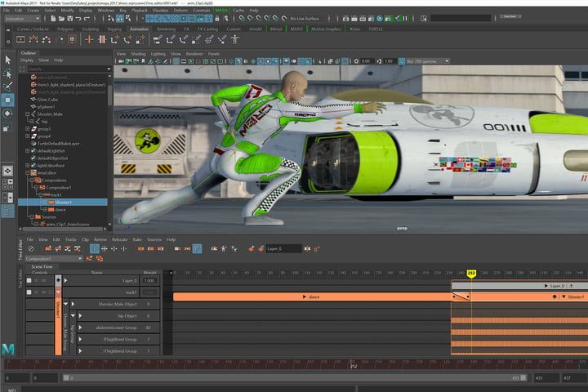The image size is (588, 392).
Task: Click yellow 252 current time marker
Action: 471,274
